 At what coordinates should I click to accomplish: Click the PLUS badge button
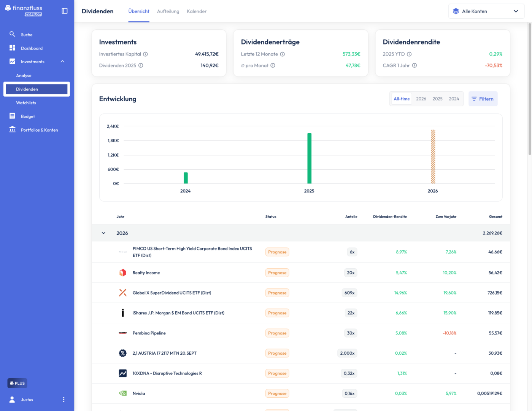coord(17,383)
